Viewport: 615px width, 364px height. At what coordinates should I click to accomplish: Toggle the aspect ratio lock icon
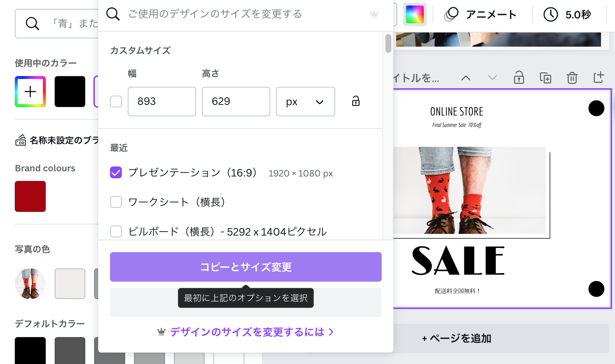coord(355,101)
